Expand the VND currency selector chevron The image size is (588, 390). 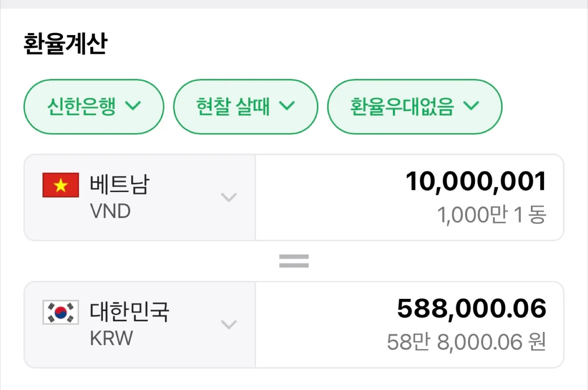click(229, 198)
